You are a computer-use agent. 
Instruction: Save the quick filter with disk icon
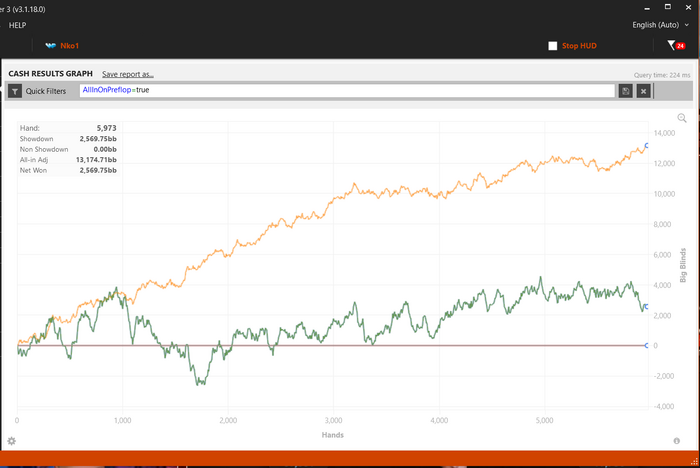[x=625, y=91]
